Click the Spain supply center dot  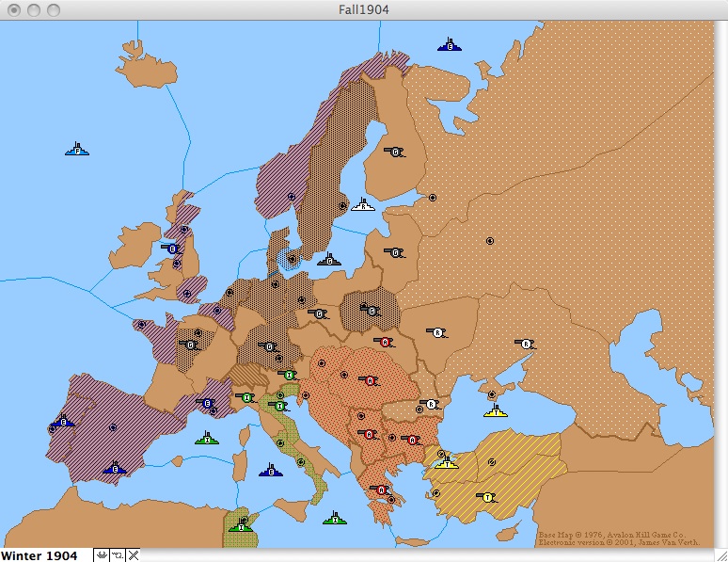click(x=112, y=427)
